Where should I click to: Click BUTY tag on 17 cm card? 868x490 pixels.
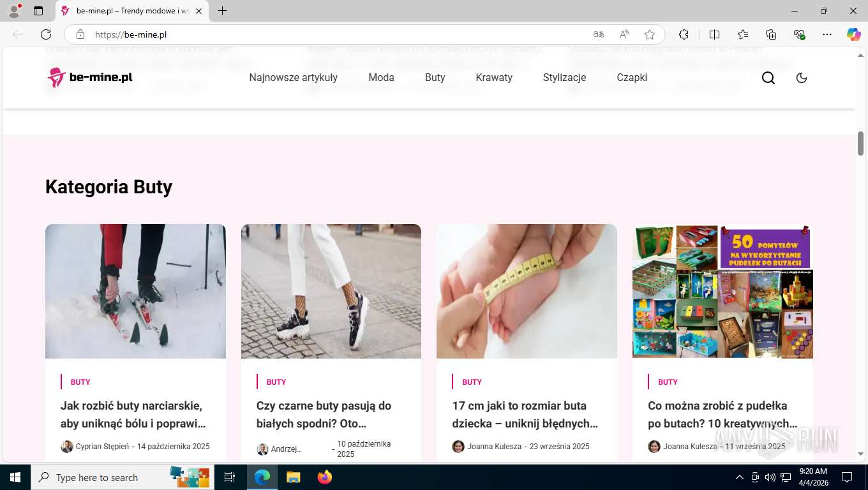472,382
